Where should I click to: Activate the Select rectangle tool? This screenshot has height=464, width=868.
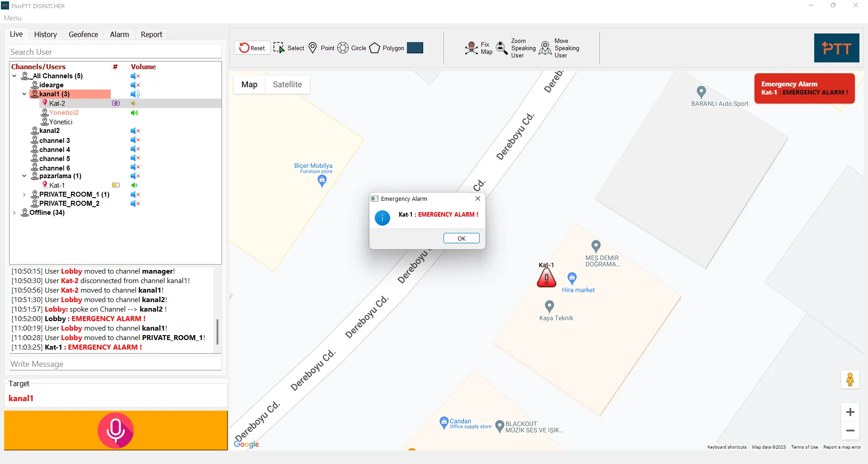click(279, 48)
